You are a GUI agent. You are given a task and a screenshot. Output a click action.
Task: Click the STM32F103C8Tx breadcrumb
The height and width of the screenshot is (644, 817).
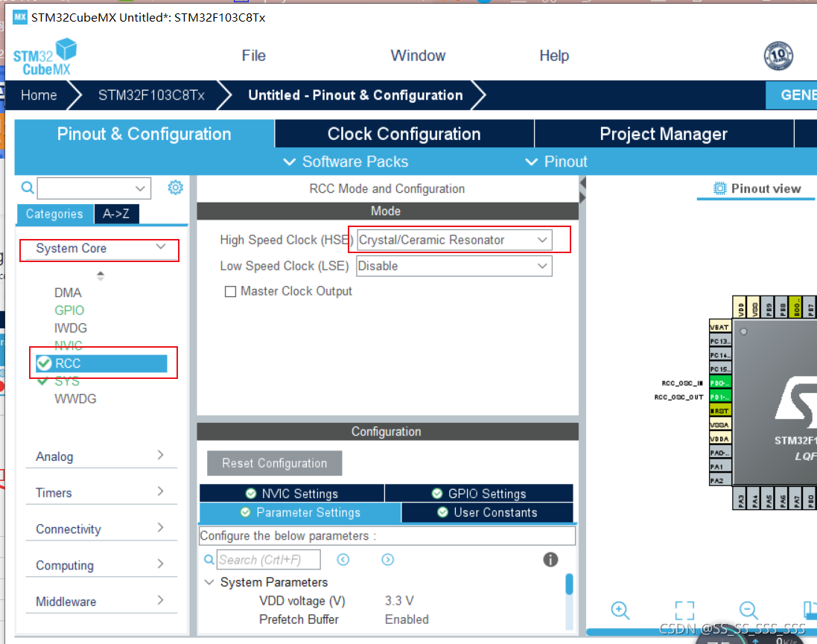pos(151,95)
